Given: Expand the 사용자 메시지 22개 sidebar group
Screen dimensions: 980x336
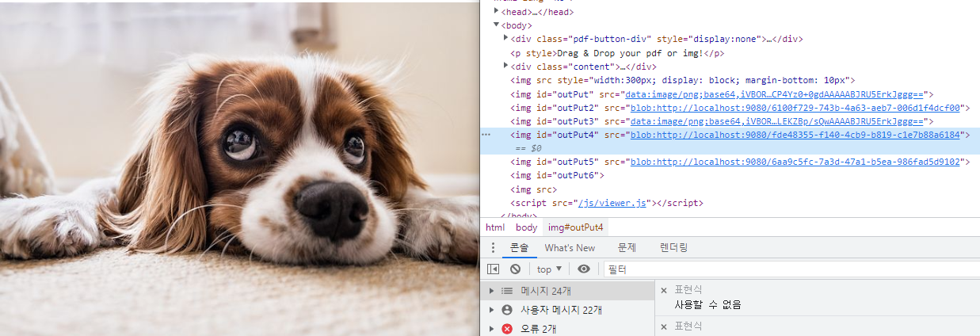Looking at the screenshot, I should [x=491, y=310].
